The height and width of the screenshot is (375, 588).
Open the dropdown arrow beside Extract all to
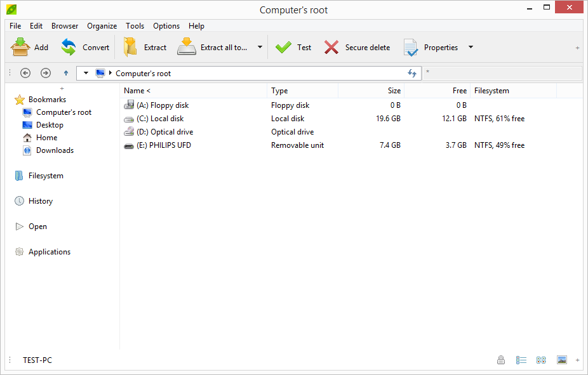[260, 48]
